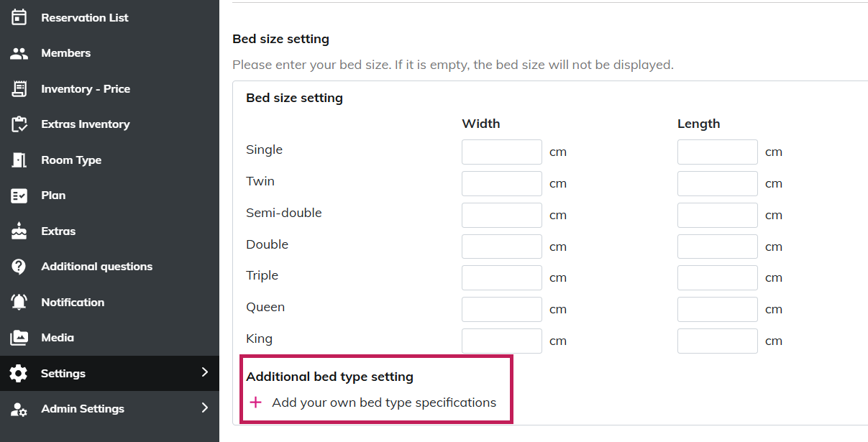Click the Room Type door icon

tap(19, 160)
